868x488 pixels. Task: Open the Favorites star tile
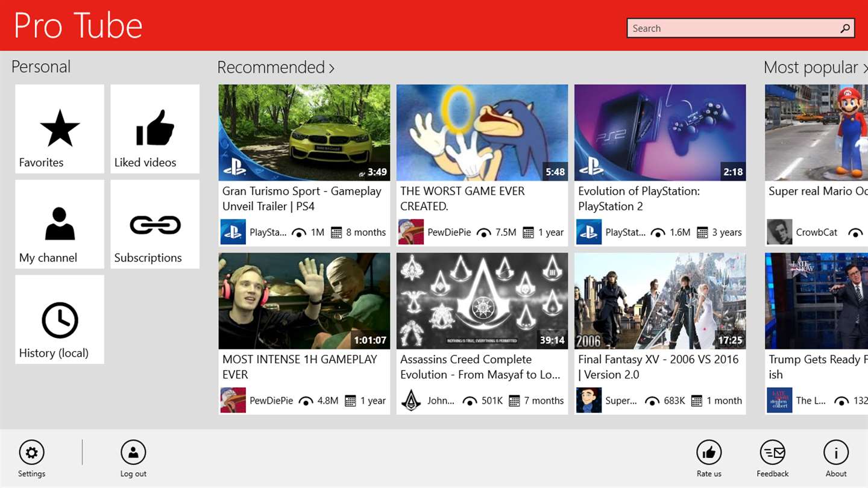click(60, 129)
